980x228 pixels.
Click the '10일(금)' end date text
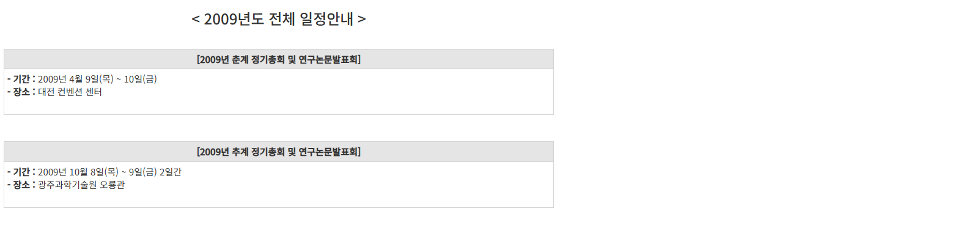click(x=141, y=79)
